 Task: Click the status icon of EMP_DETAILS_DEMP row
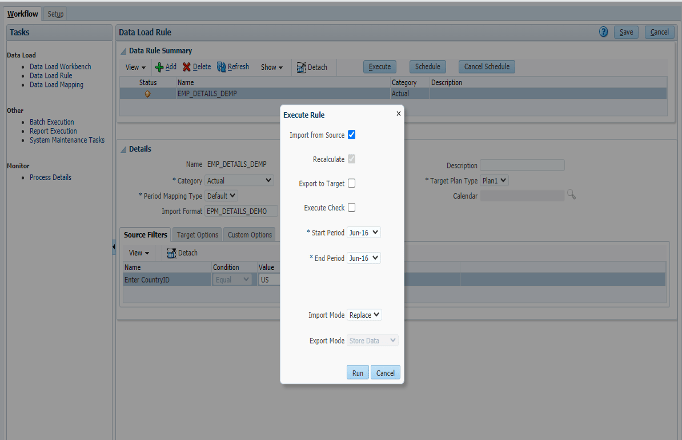pos(147,94)
